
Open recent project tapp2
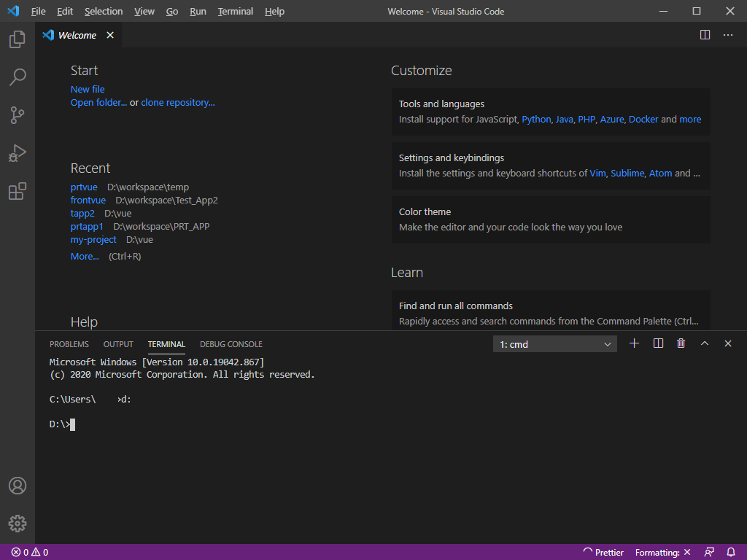tap(82, 214)
